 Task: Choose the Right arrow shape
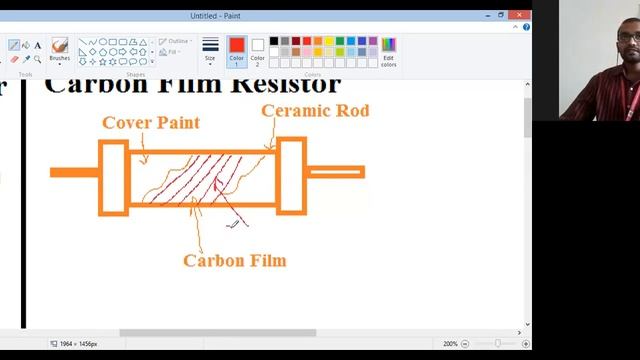click(x=123, y=52)
